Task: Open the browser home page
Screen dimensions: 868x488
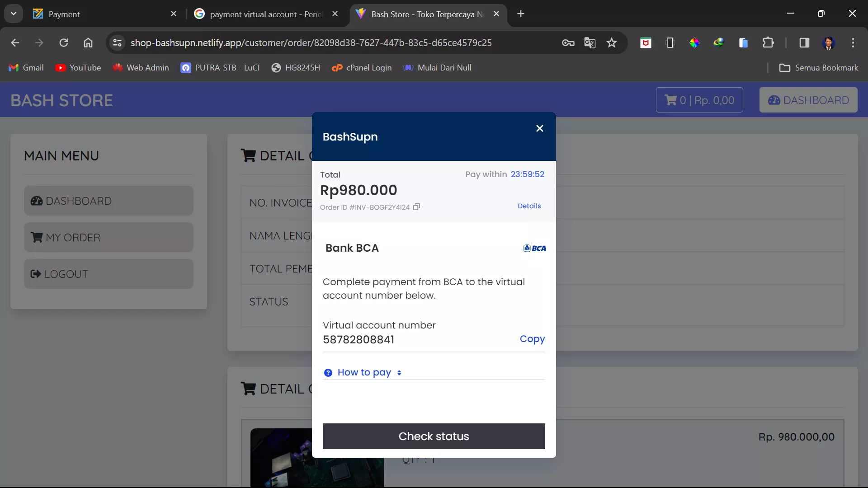Action: tap(88, 42)
